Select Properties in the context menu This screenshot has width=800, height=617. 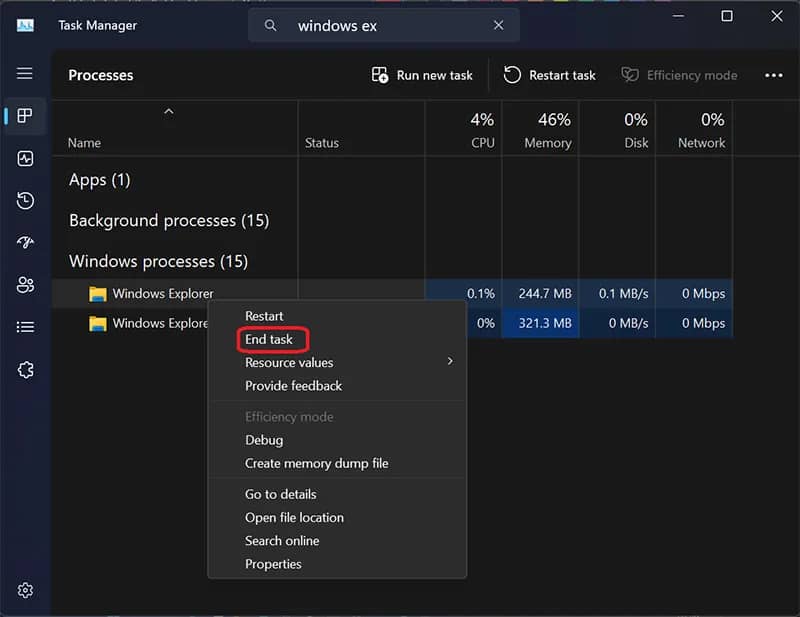(x=272, y=563)
